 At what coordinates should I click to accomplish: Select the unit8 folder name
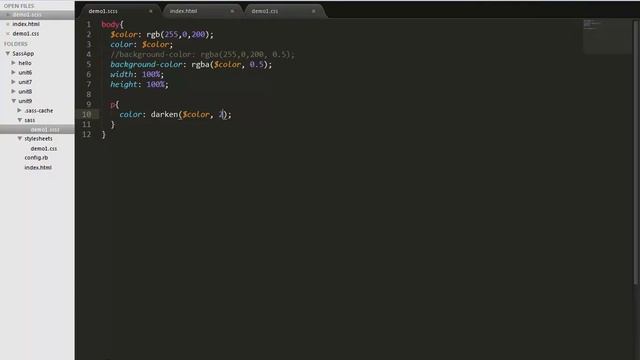[x=25, y=91]
